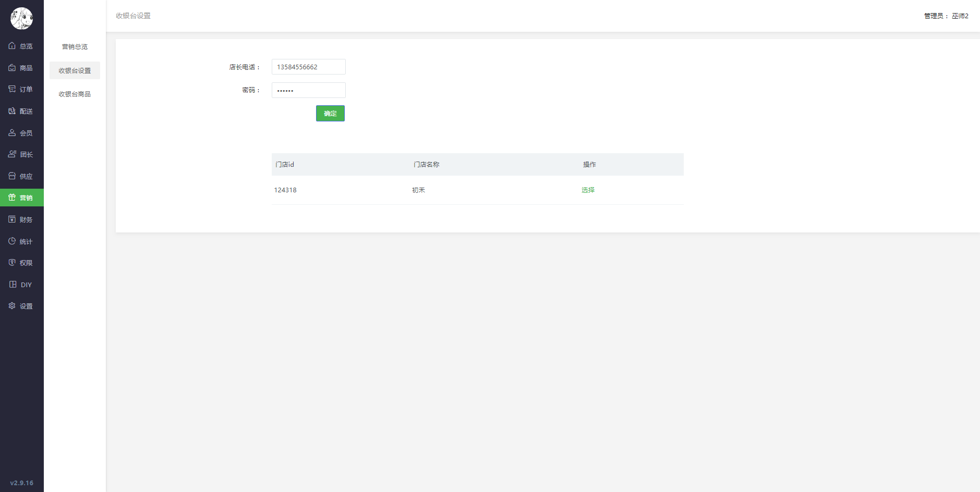Open 收银台商品 submenu item
Image resolution: width=980 pixels, height=492 pixels.
tap(75, 94)
